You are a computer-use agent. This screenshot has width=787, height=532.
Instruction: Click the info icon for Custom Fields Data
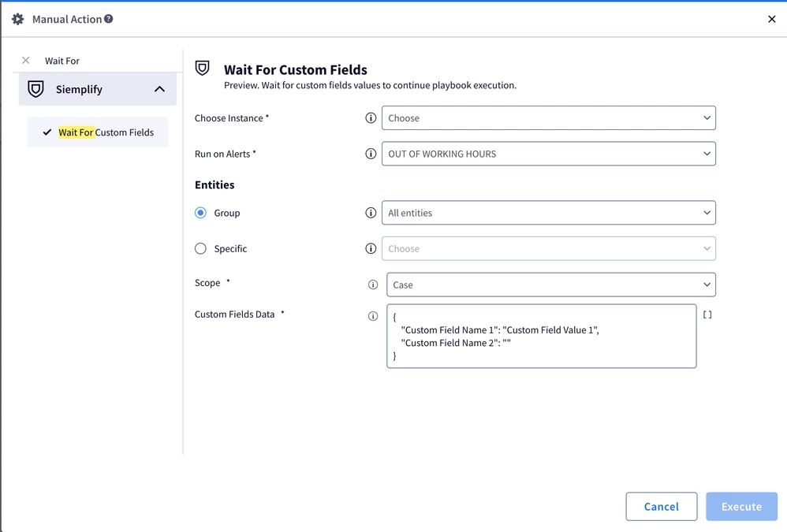click(373, 316)
